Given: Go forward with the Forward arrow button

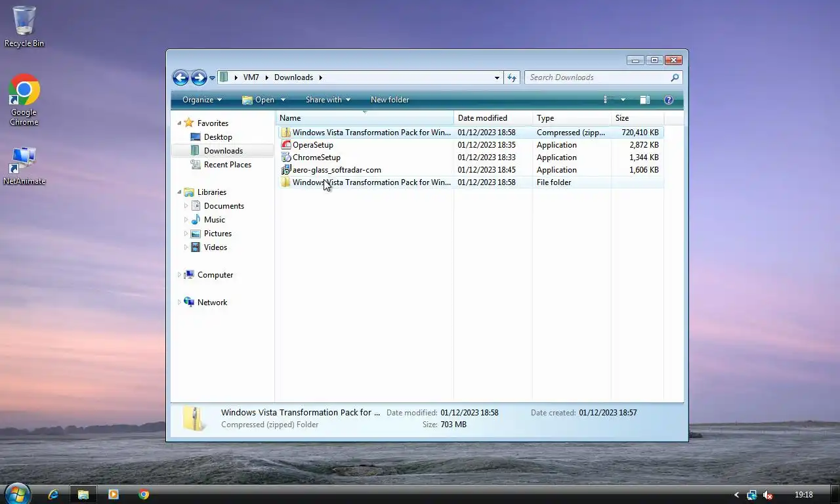Looking at the screenshot, I should tap(199, 77).
